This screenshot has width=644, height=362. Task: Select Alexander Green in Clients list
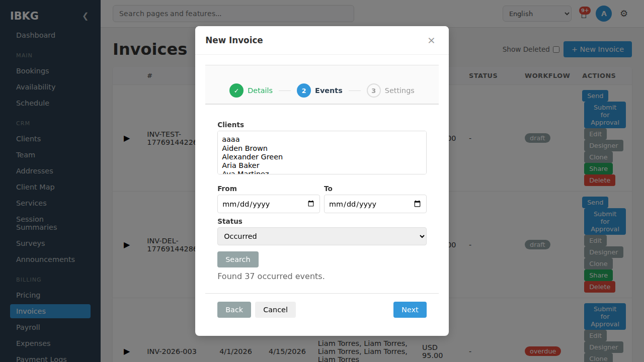pyautogui.click(x=252, y=157)
